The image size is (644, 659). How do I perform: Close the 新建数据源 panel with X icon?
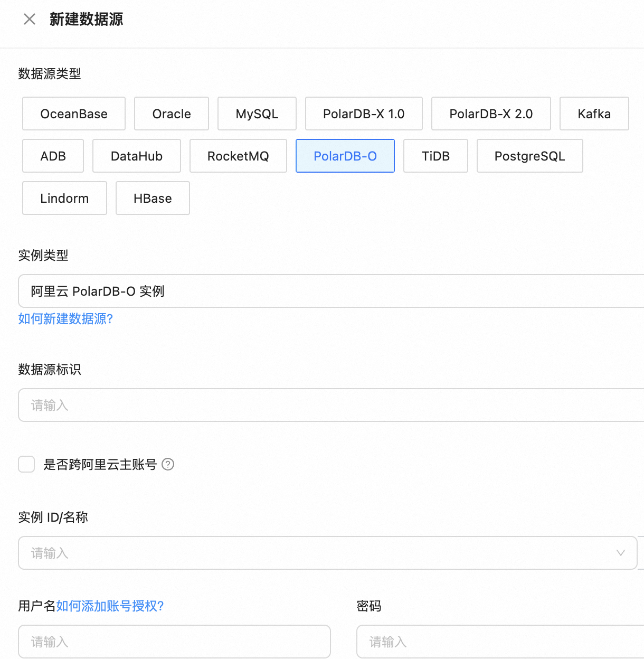pos(30,20)
